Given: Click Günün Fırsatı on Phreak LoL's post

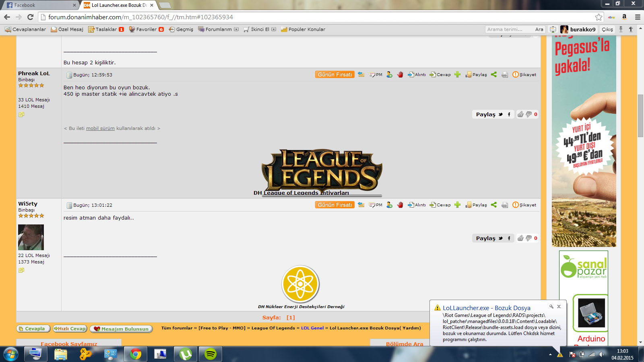Looking at the screenshot, I should pos(335,74).
